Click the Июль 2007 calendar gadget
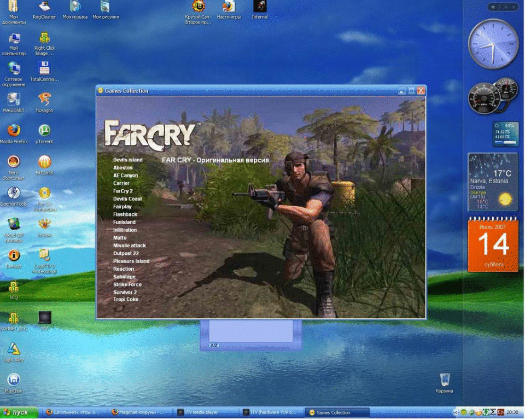 [x=493, y=244]
